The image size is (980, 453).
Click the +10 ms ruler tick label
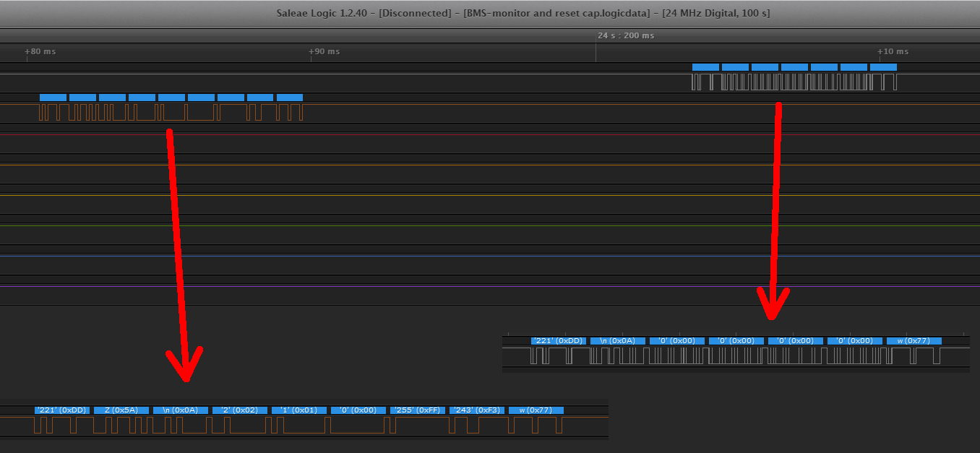click(x=893, y=52)
